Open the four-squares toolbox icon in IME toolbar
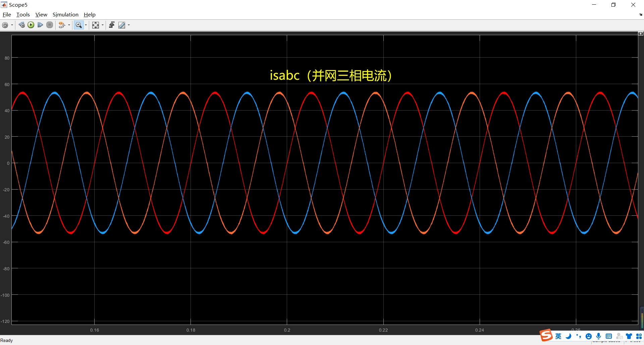This screenshot has width=644, height=345. tap(639, 336)
